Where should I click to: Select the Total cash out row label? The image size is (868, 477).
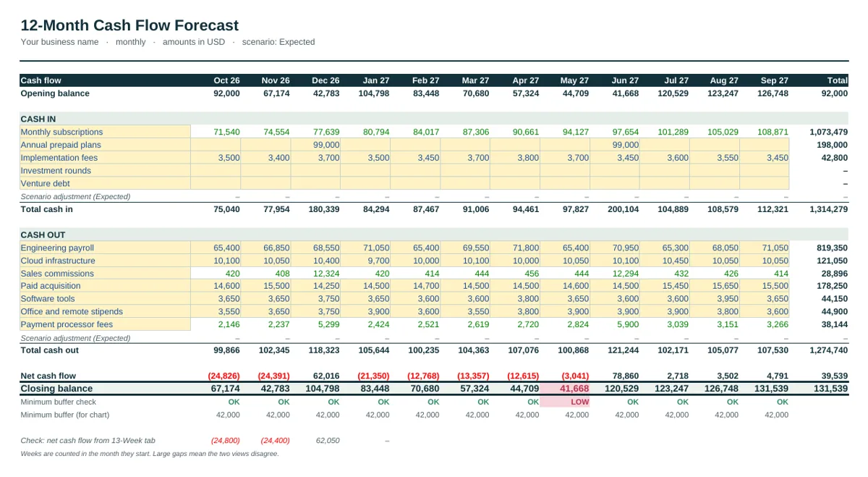click(x=50, y=350)
